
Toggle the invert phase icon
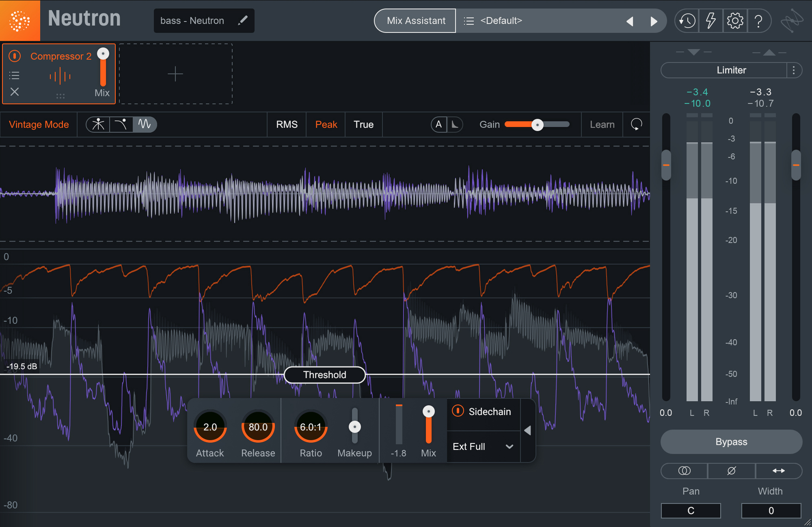[732, 471]
